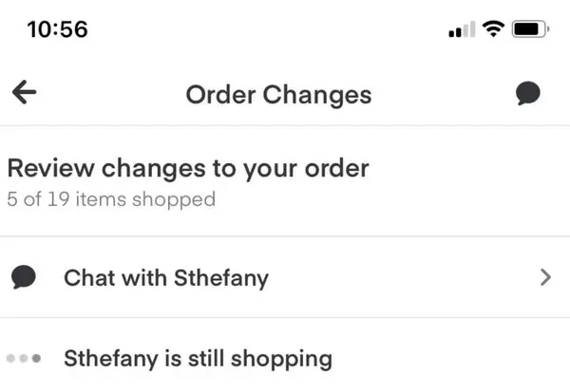This screenshot has height=392, width=570.
Task: Tap blank space in the still shopping row
Action: click(446, 359)
